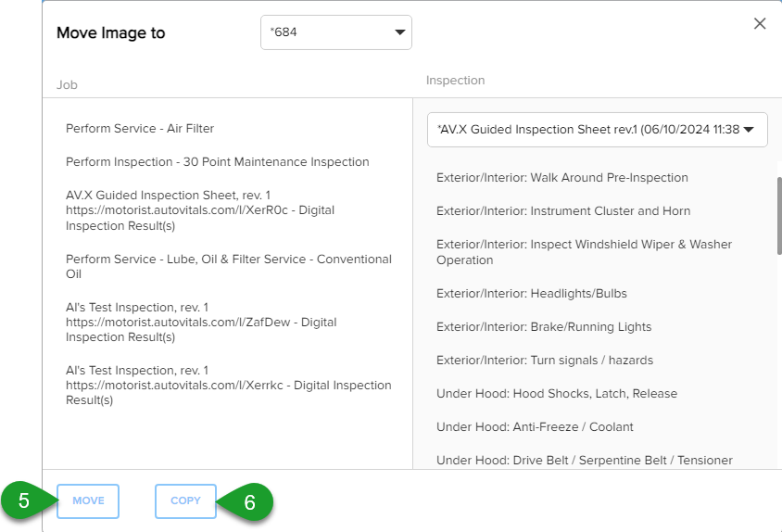Choose Anti-Freeze / Coolant topic
The width and height of the screenshot is (782, 532).
tap(535, 426)
